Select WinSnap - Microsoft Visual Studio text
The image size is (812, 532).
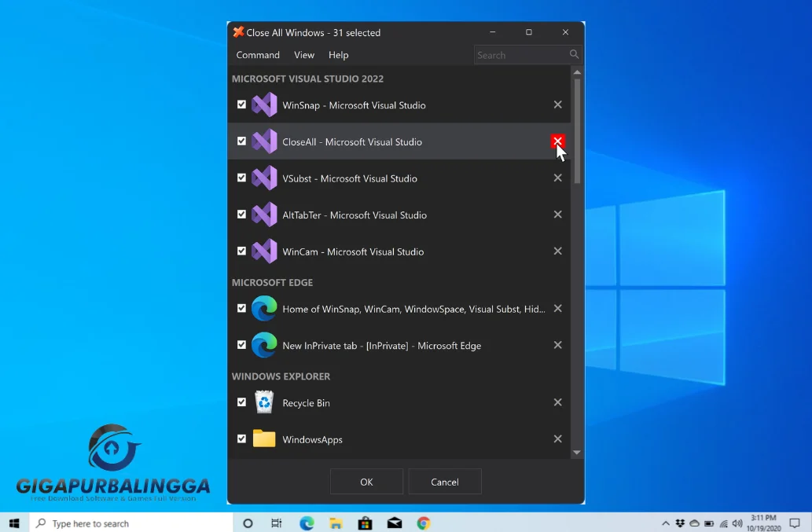coord(355,105)
